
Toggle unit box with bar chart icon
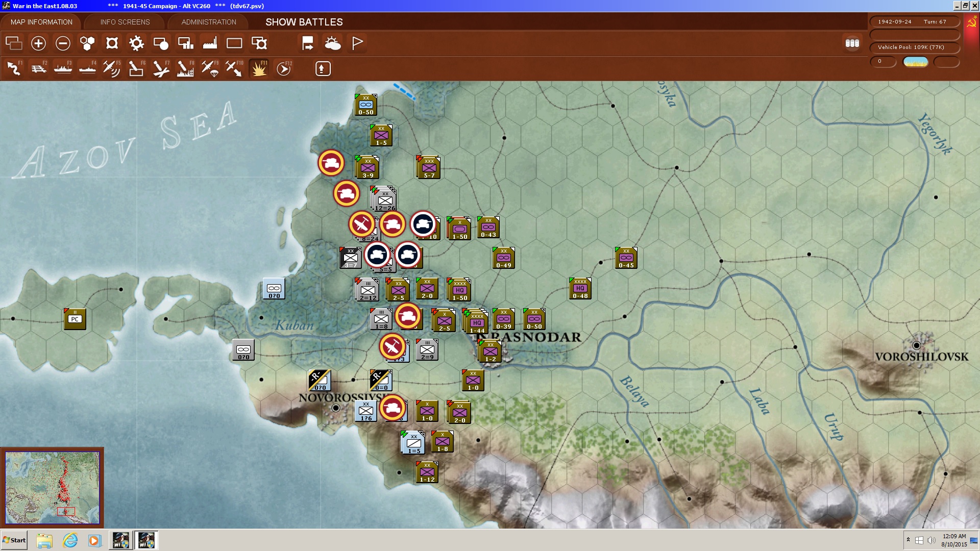(185, 43)
